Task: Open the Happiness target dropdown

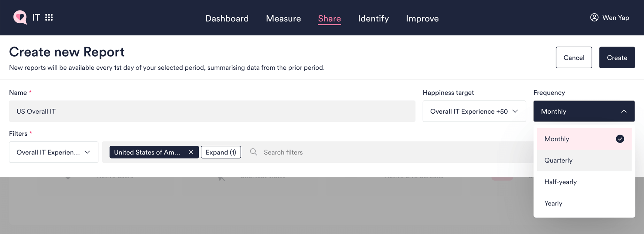Action: tap(474, 111)
